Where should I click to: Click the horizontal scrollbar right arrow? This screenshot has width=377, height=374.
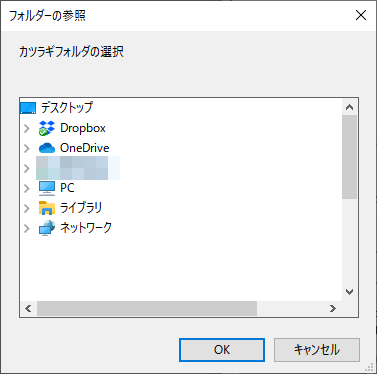332,309
